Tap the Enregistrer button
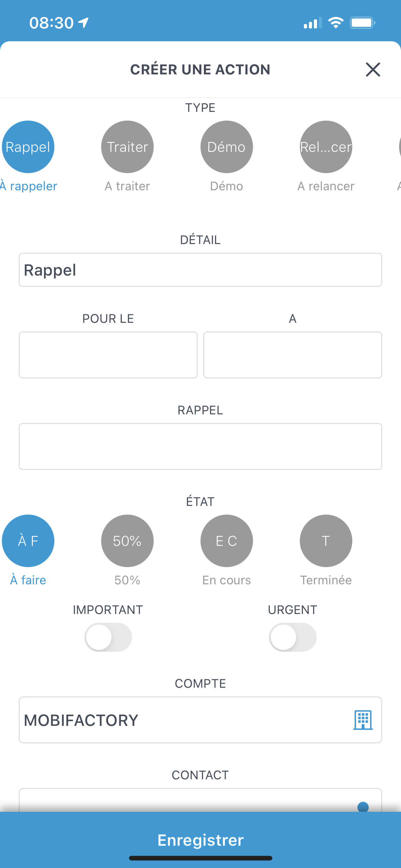Viewport: 401px width, 868px height. pos(200,840)
